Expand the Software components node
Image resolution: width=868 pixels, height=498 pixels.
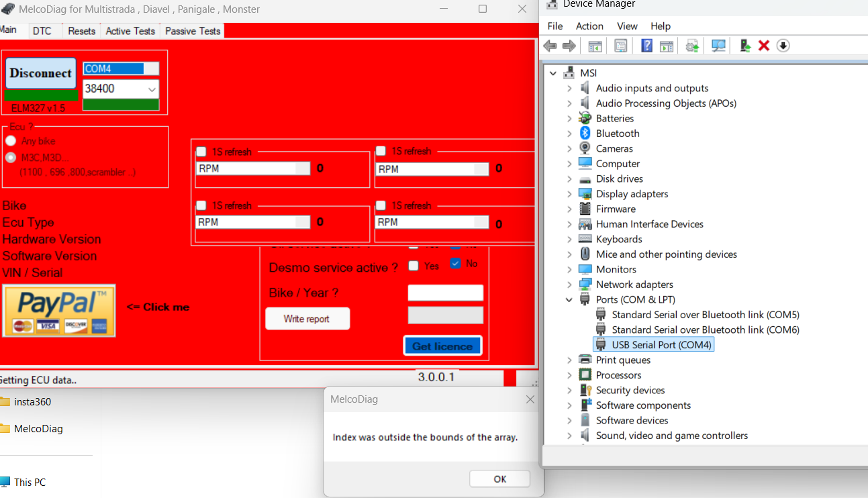(569, 405)
